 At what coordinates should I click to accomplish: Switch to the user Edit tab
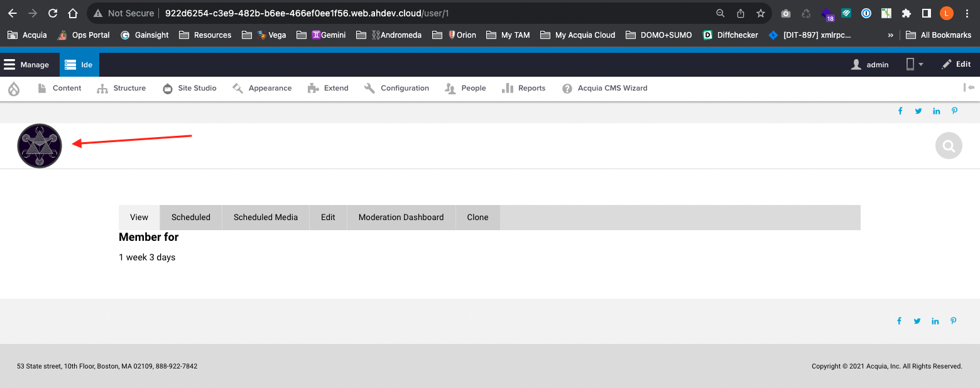(x=328, y=218)
